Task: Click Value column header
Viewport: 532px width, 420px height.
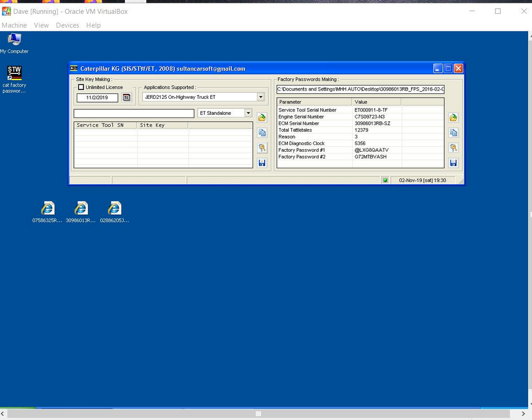Action: click(x=376, y=102)
